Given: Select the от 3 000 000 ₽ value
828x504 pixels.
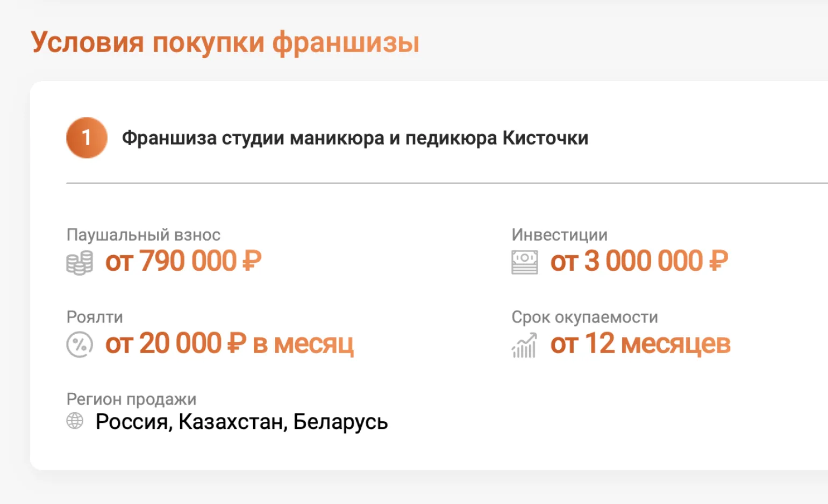Looking at the screenshot, I should tap(639, 262).
